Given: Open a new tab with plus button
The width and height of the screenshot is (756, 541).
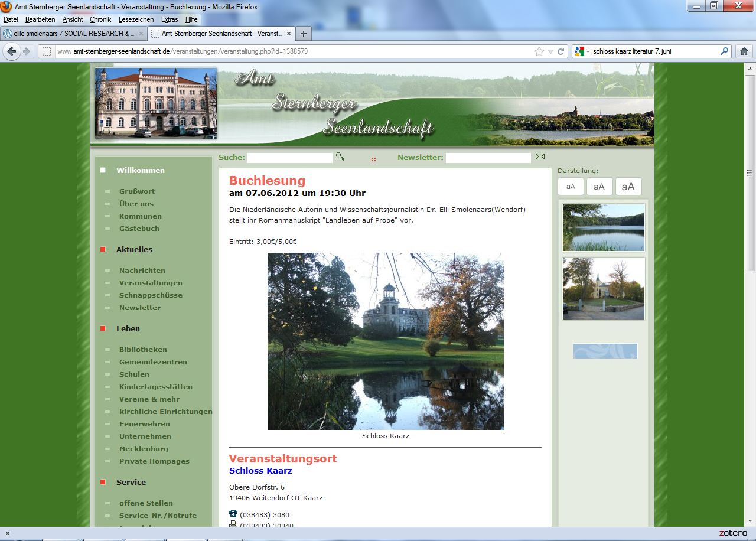Looking at the screenshot, I should click(x=302, y=34).
